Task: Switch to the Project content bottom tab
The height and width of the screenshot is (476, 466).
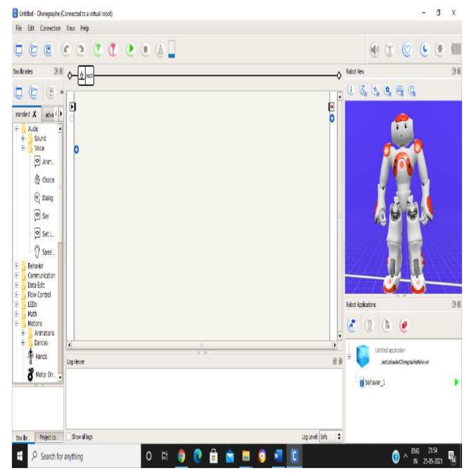Action: (49, 438)
